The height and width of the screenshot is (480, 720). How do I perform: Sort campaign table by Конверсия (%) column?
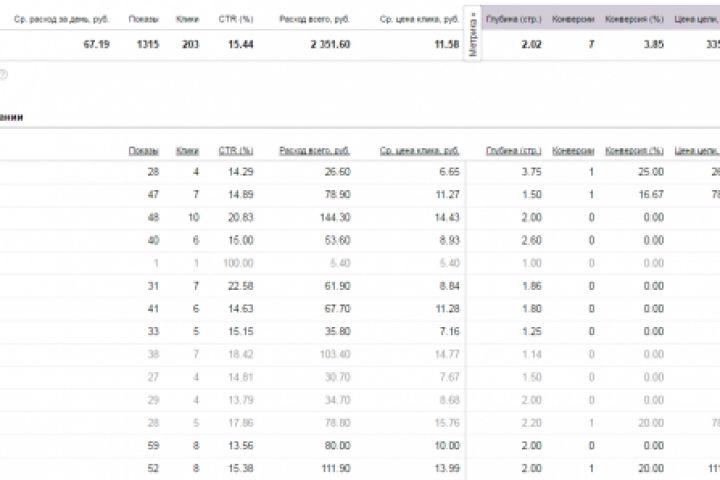point(634,151)
